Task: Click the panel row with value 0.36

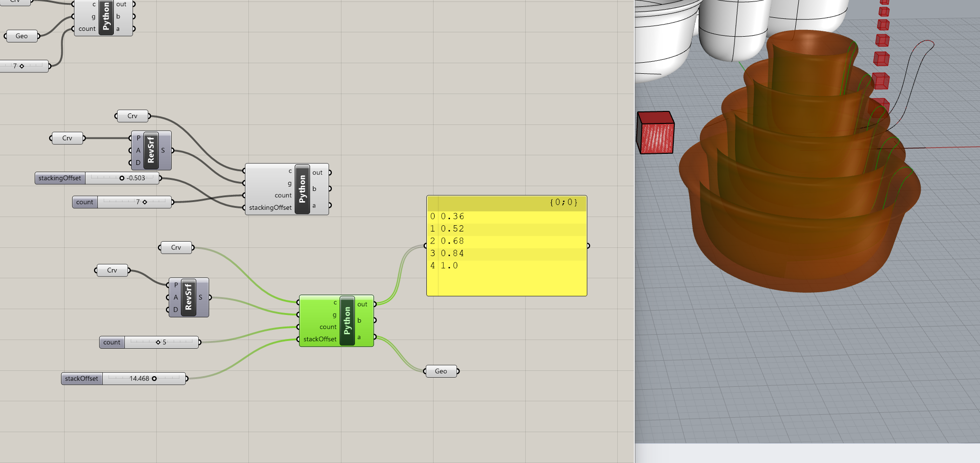Action: (507, 217)
